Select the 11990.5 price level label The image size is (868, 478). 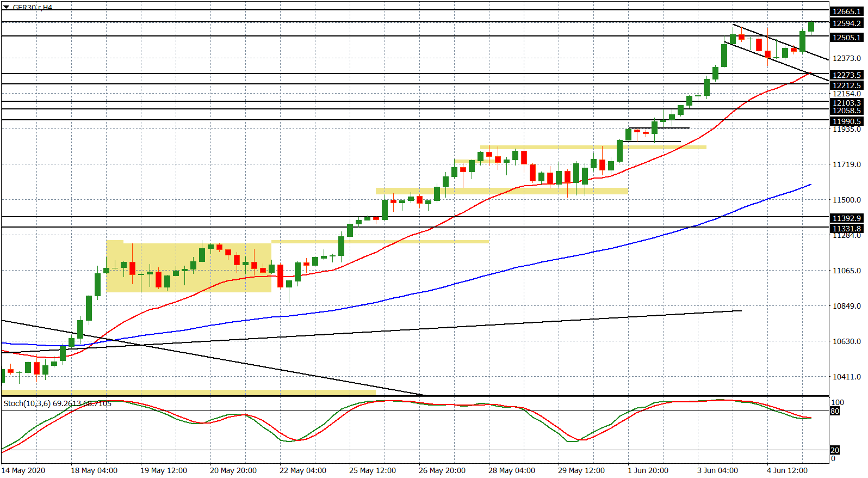tap(847, 121)
